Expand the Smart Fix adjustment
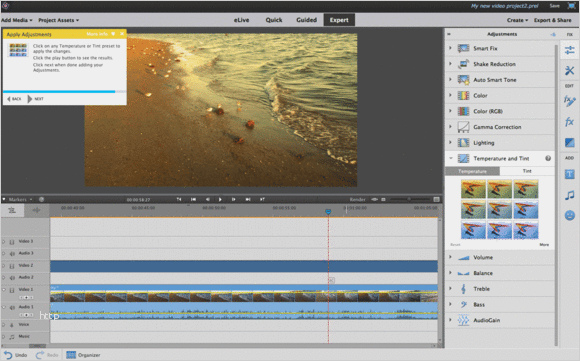The height and width of the screenshot is (361, 580). [x=450, y=48]
